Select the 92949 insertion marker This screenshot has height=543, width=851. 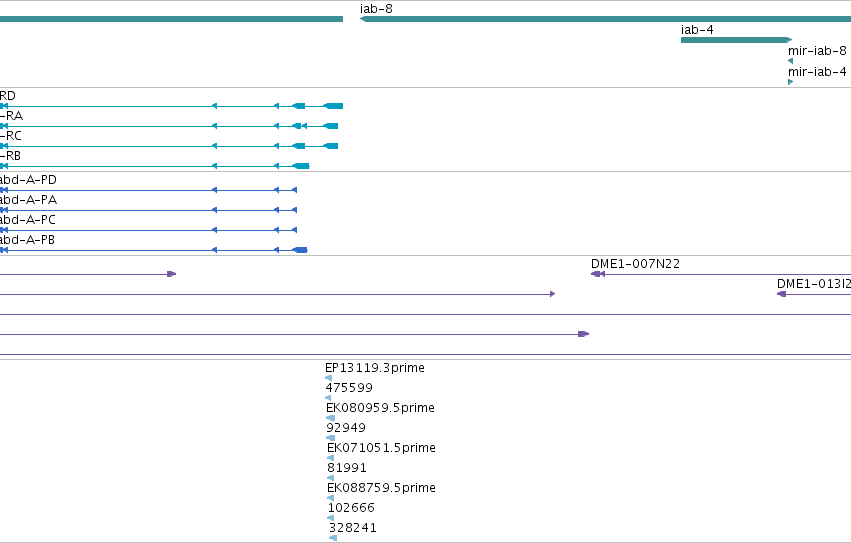pyautogui.click(x=331, y=438)
